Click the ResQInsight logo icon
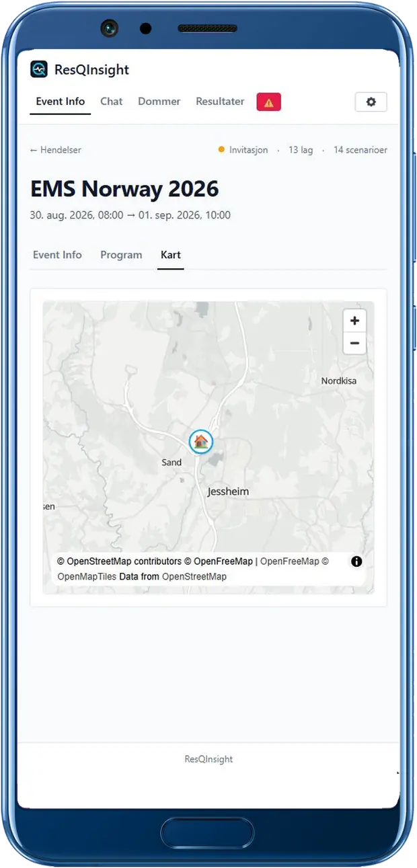Image resolution: width=417 pixels, height=868 pixels. pos(39,69)
